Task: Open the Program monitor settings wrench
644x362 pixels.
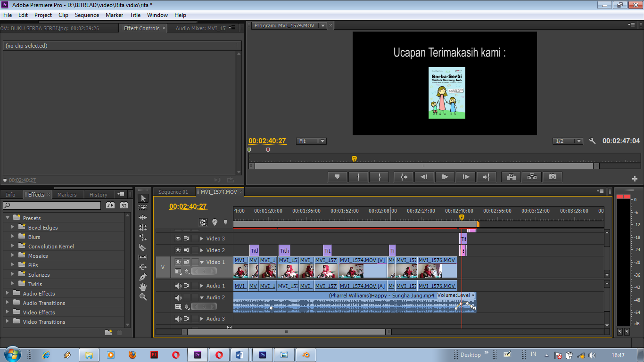Action: 593,141
